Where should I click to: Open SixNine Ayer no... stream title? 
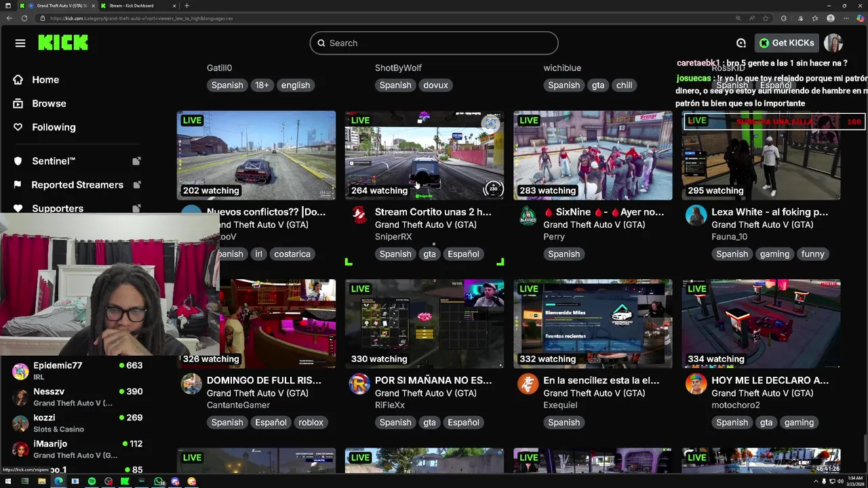pos(604,212)
